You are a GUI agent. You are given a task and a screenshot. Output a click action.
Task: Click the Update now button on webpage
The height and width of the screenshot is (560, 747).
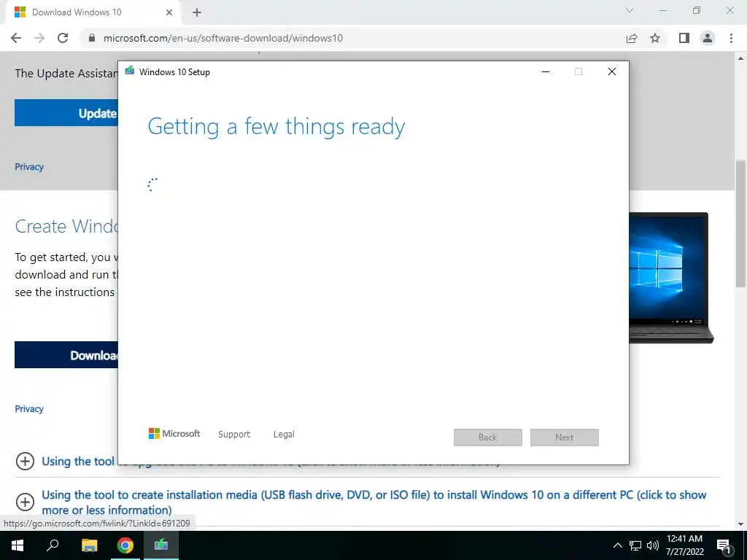point(66,113)
